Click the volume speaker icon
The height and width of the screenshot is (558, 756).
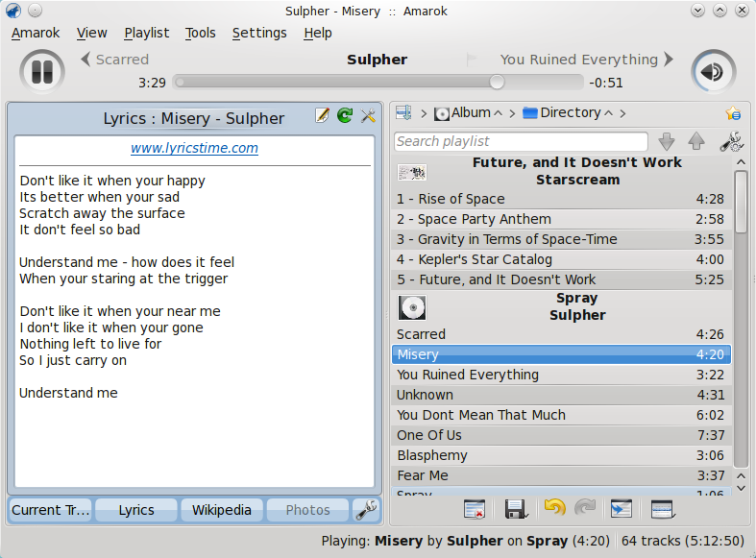pos(713,72)
